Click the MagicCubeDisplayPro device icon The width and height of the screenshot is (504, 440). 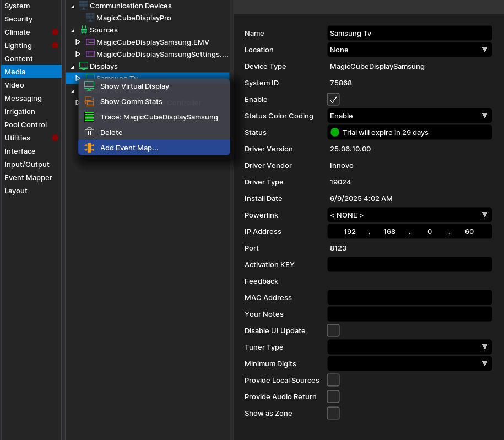[x=90, y=18]
